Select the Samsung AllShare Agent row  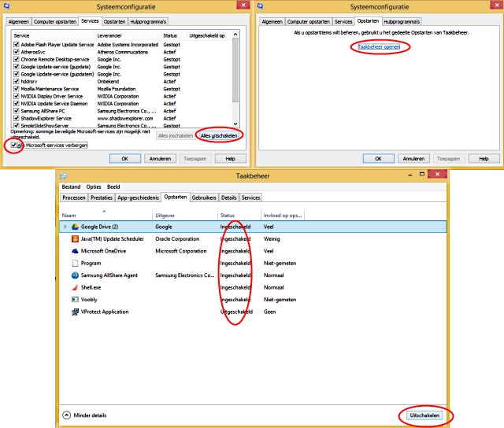(x=253, y=275)
